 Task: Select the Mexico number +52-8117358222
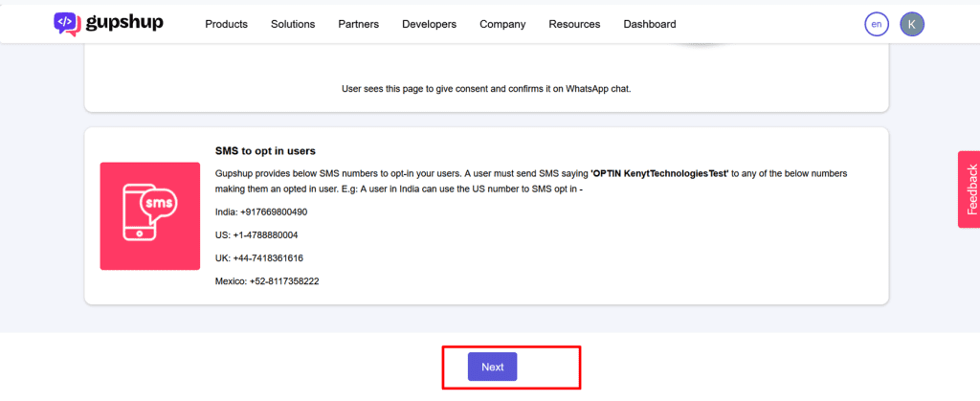pyautogui.click(x=284, y=281)
